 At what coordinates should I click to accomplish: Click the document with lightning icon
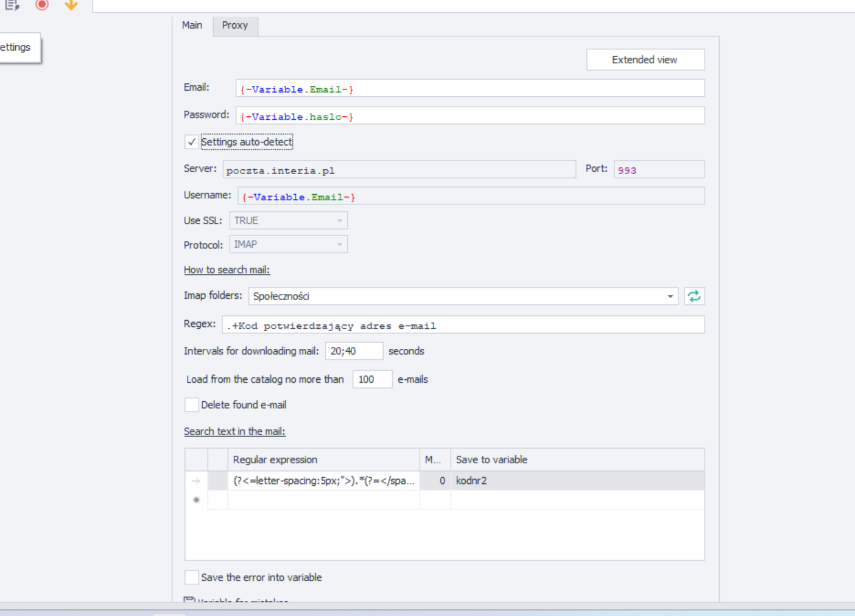click(12, 5)
